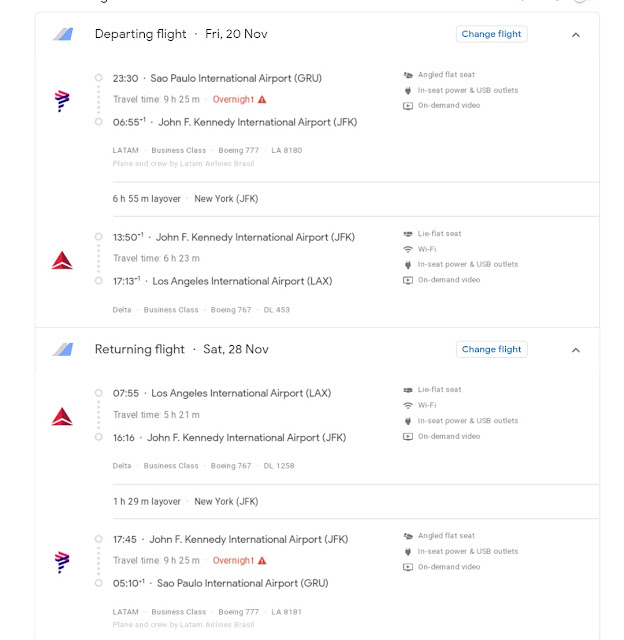Click the Departing flight header title

(140, 34)
